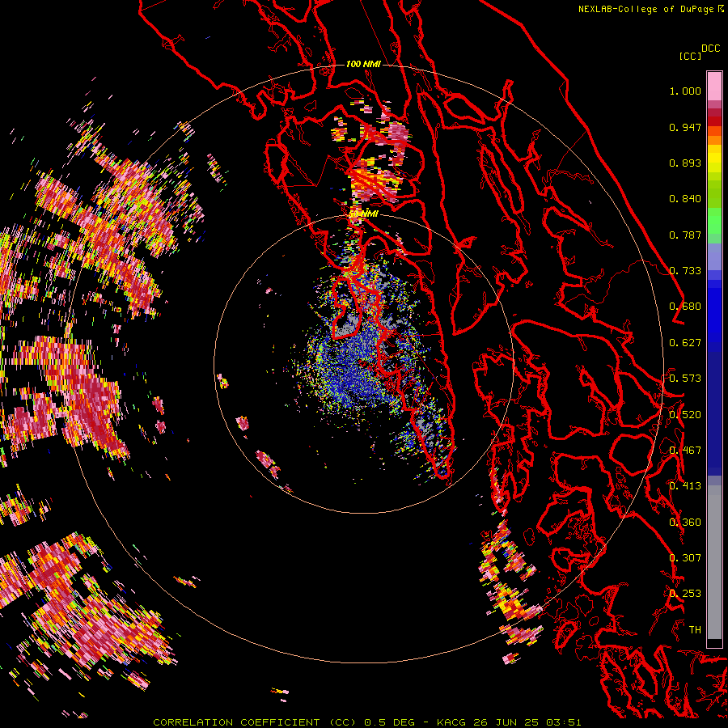
Task: Click the 0.840 value on color scale
Action: click(x=685, y=199)
